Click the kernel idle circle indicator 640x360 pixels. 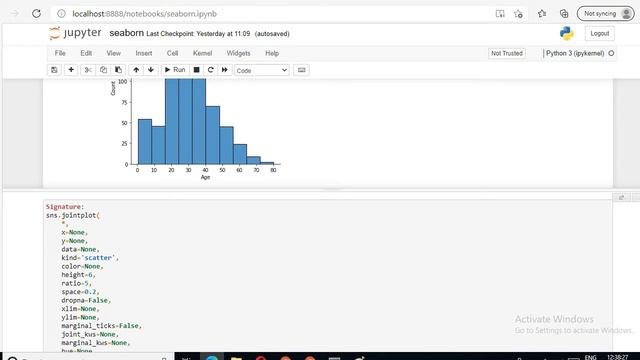[611, 53]
